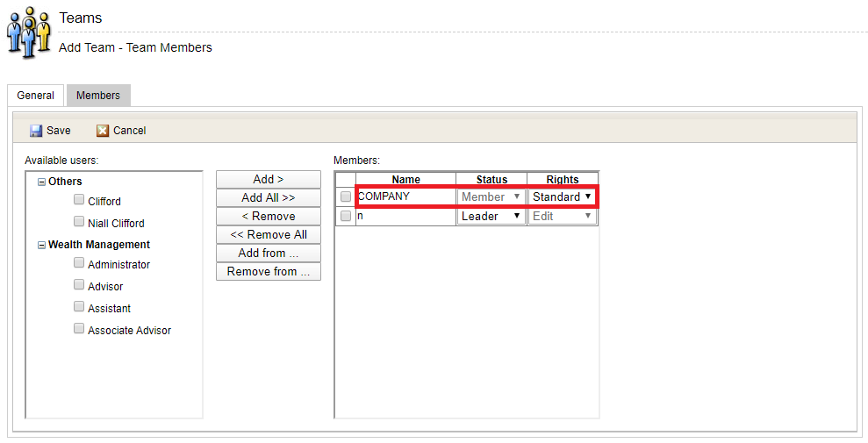Select the COMPANY member row checkbox

click(346, 196)
